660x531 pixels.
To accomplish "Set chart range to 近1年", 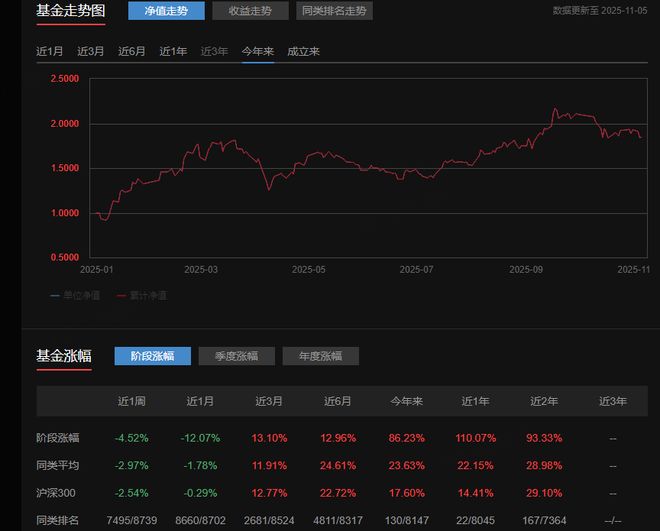I will (x=173, y=51).
